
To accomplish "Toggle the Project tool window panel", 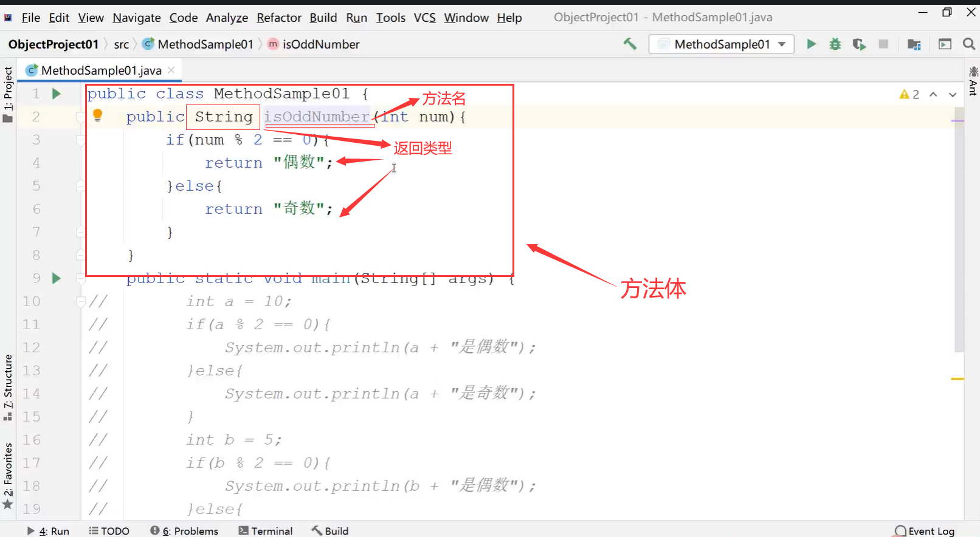I will click(8, 94).
